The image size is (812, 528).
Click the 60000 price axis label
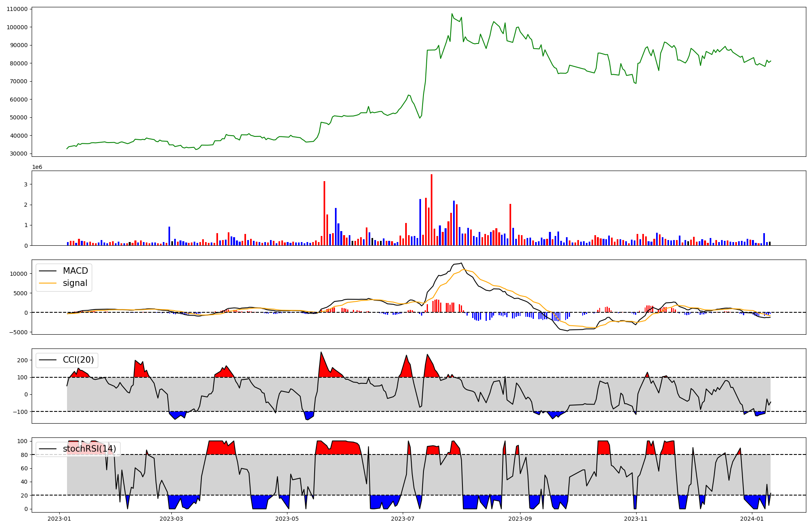point(19,100)
